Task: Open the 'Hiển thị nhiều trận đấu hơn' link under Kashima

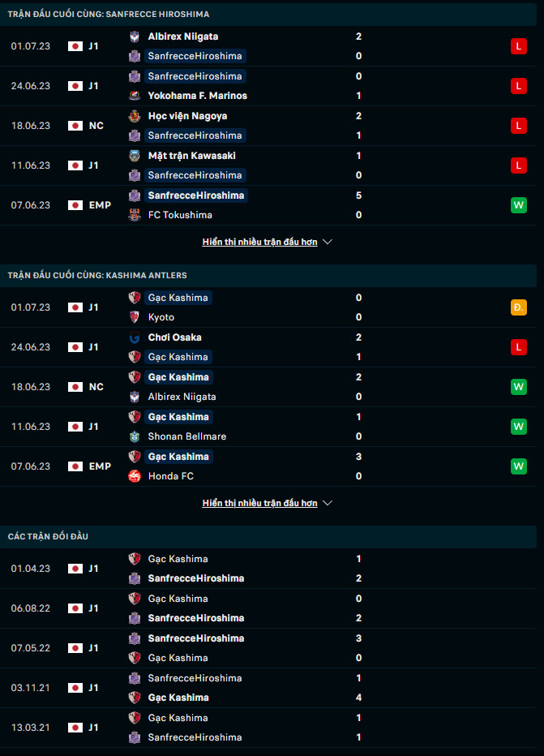Action: coord(259,504)
